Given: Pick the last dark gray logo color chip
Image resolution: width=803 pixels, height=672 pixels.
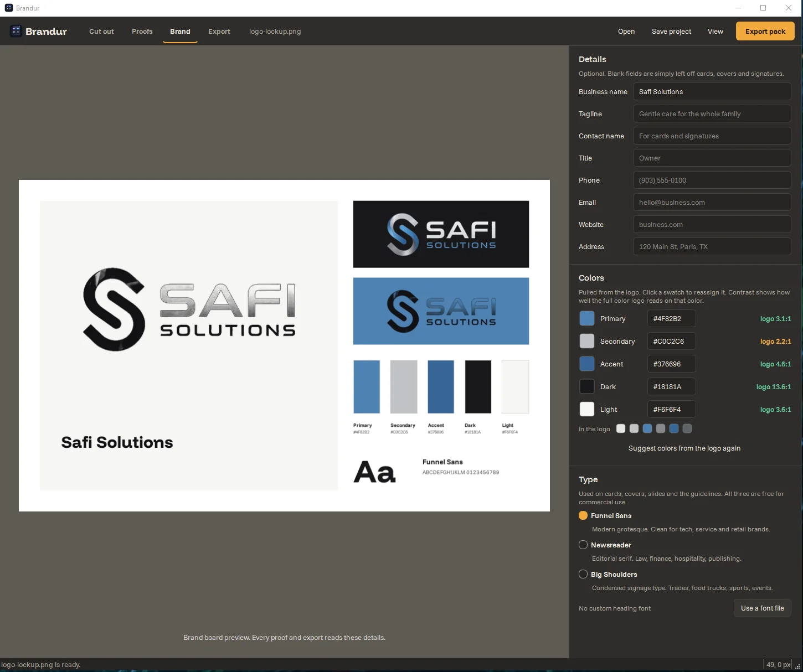Looking at the screenshot, I should tap(687, 428).
